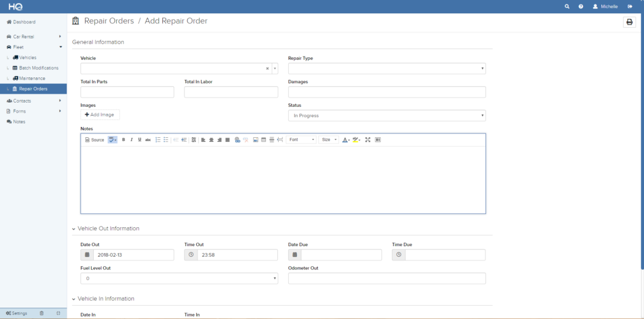The image size is (644, 319).
Task: Expand the Forms menu
Action: [33, 111]
